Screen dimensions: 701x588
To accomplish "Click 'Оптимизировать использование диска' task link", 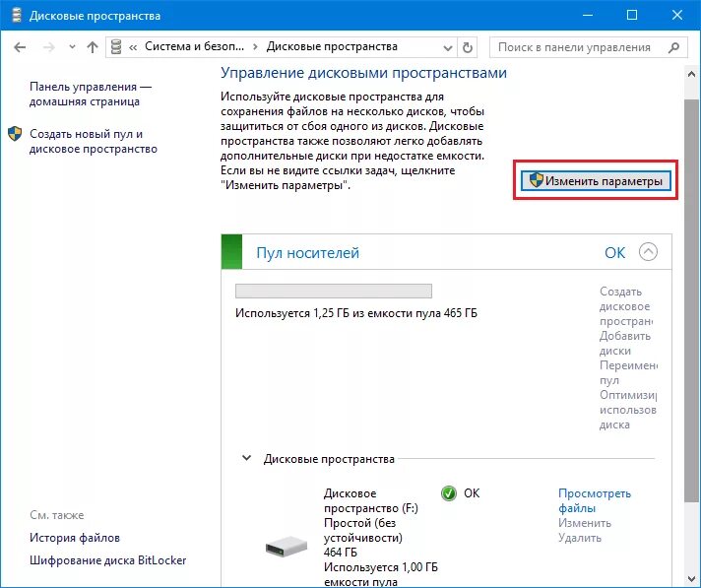I will pos(628,410).
